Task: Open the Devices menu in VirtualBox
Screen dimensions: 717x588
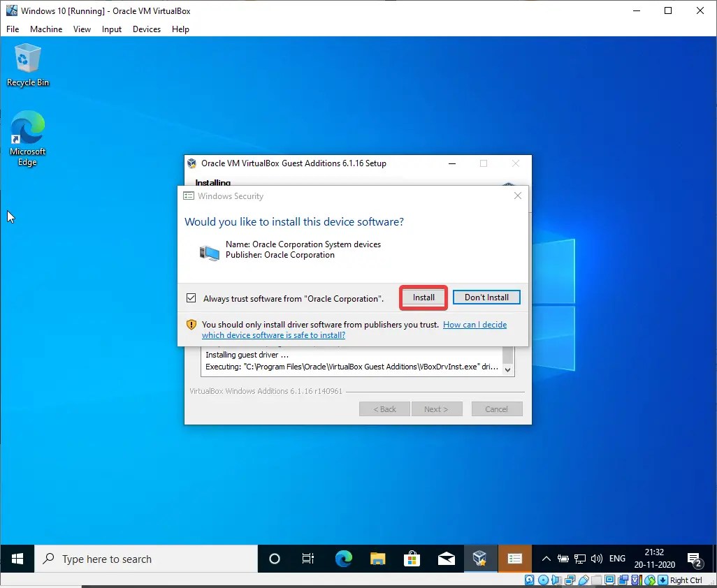Action: click(x=146, y=29)
